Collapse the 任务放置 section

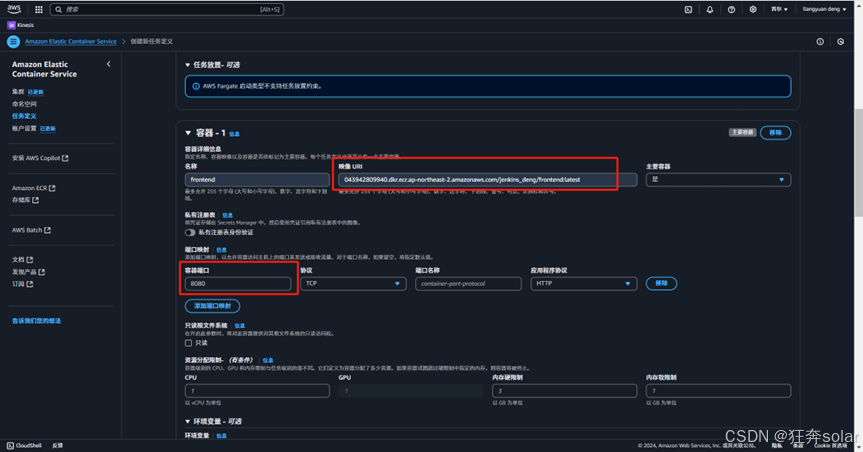[188, 65]
